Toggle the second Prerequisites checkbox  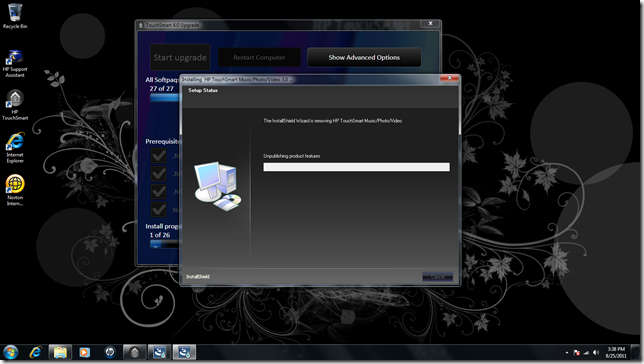159,173
